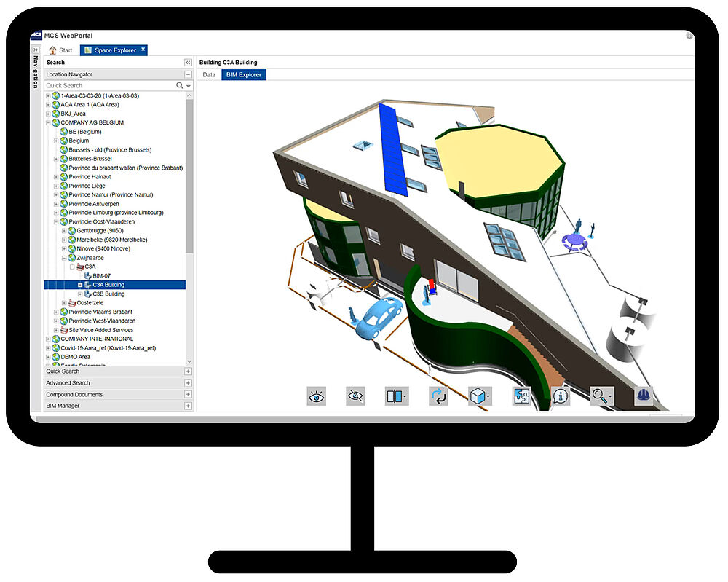Click the Quick Search magnifier icon

(x=180, y=86)
